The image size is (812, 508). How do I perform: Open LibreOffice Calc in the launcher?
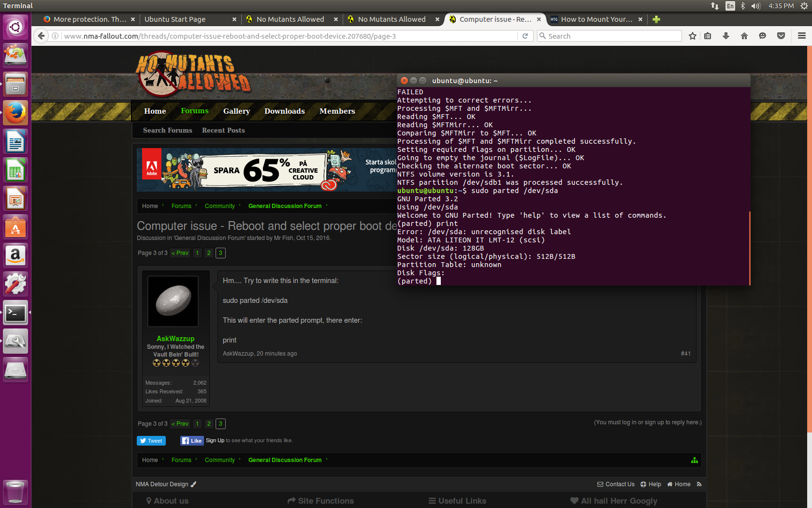(x=15, y=170)
